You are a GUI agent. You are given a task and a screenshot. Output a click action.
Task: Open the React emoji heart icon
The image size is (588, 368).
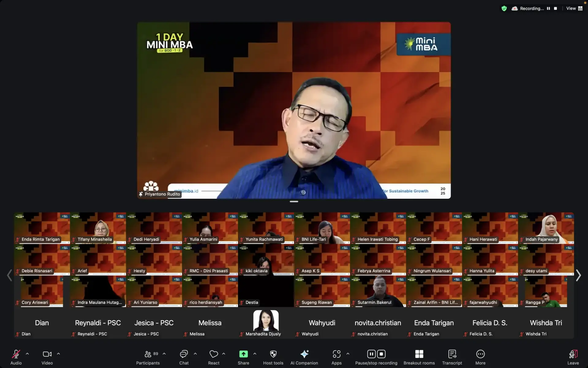[x=213, y=354]
